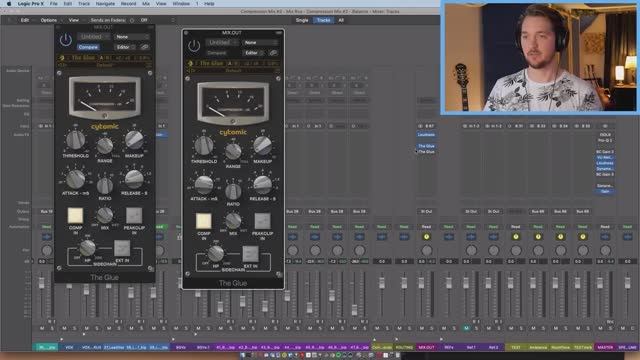The image size is (640, 360).
Task: Toggle Comp In button in right Glue plugin
Action: (203, 221)
